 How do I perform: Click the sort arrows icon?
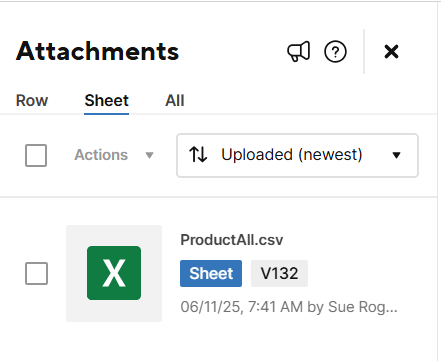coord(198,155)
